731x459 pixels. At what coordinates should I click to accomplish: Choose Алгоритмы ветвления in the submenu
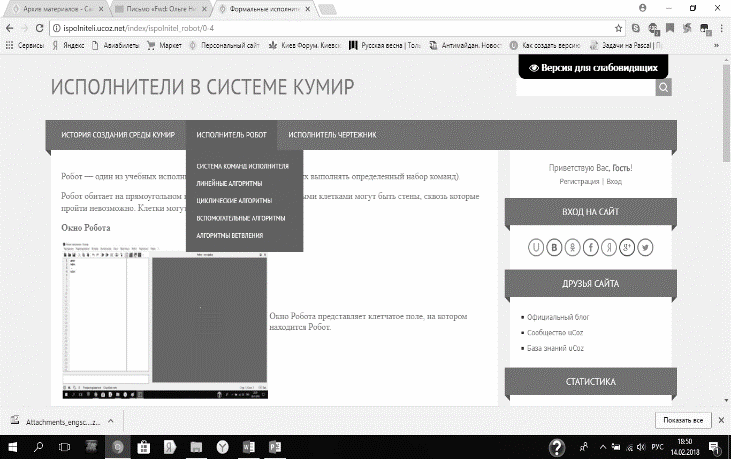coord(230,235)
